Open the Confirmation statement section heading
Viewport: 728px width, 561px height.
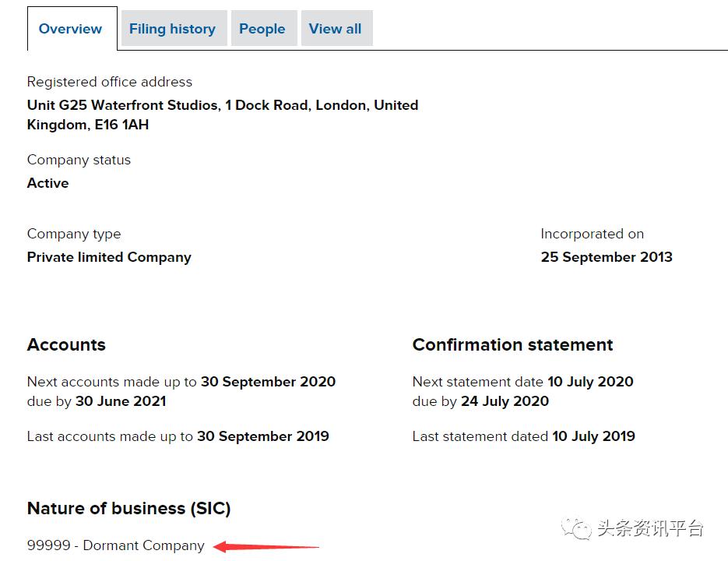click(x=512, y=344)
